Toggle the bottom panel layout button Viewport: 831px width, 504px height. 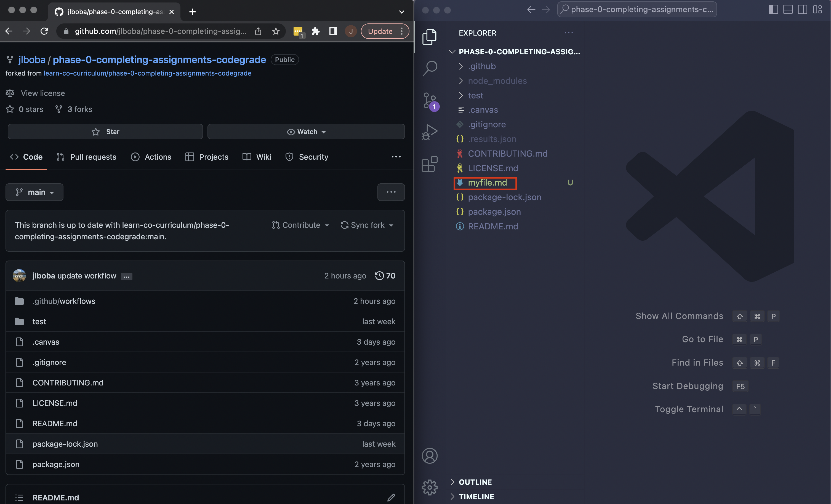(x=788, y=9)
